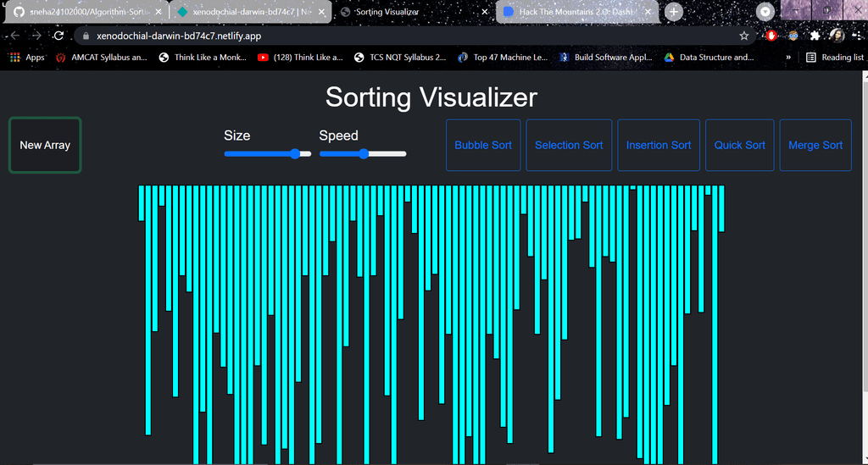The width and height of the screenshot is (868, 465).
Task: Open a new browser tab
Action: tap(674, 12)
